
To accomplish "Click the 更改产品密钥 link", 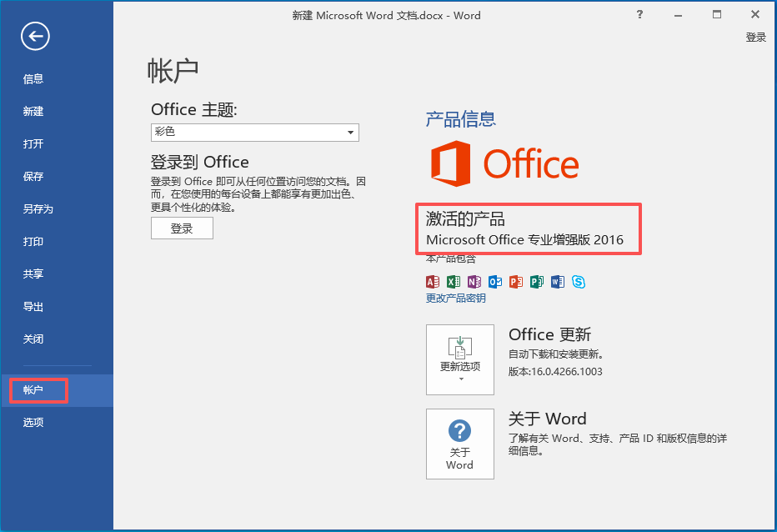I will (x=455, y=298).
